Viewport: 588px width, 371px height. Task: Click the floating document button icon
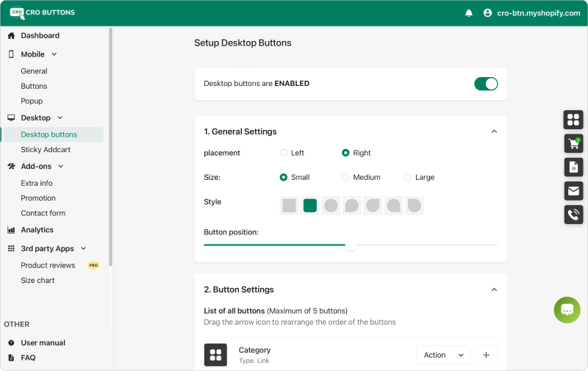573,167
